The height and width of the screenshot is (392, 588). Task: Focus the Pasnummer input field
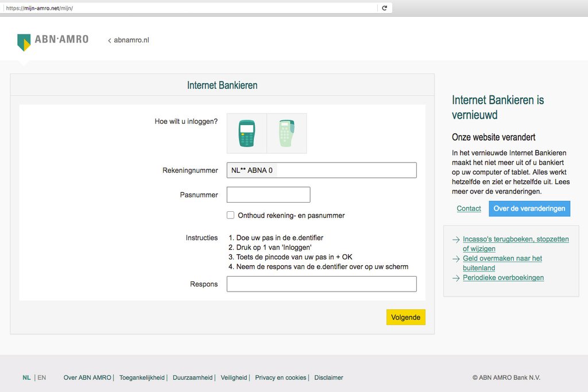pyautogui.click(x=268, y=195)
